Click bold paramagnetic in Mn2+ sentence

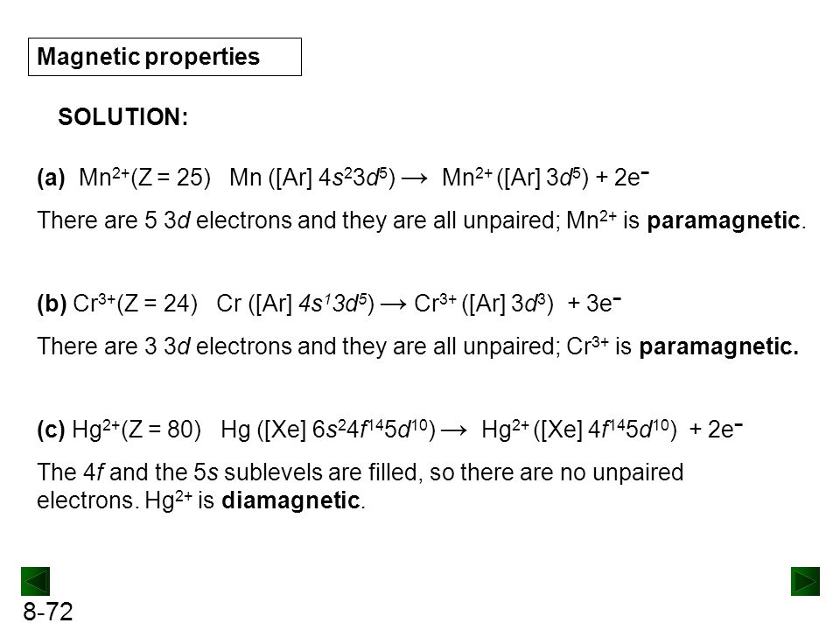(724, 220)
